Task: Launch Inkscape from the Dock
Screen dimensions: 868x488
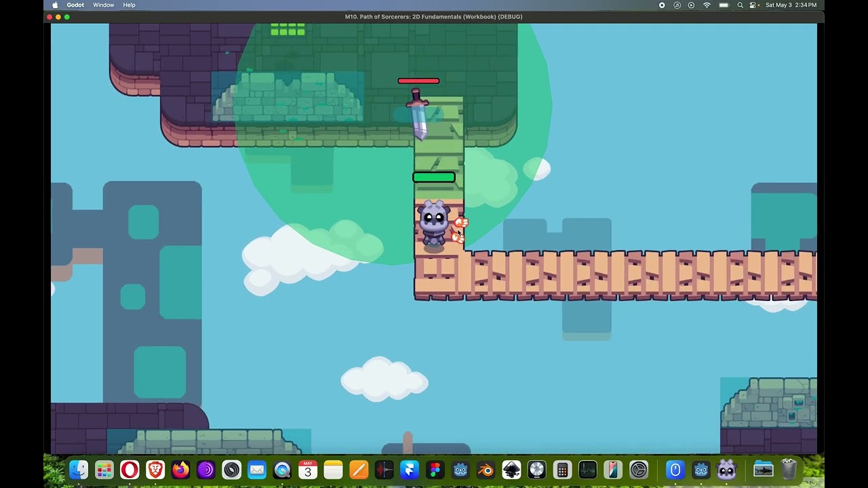Action: 511,470
